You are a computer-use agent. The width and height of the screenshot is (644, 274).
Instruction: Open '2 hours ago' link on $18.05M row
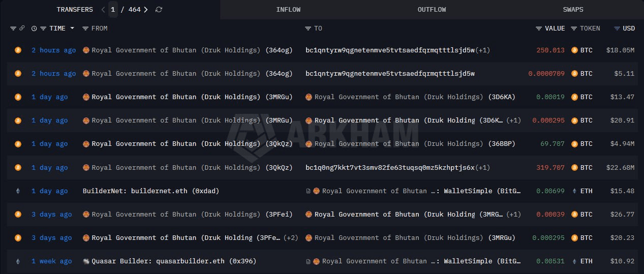(53, 50)
